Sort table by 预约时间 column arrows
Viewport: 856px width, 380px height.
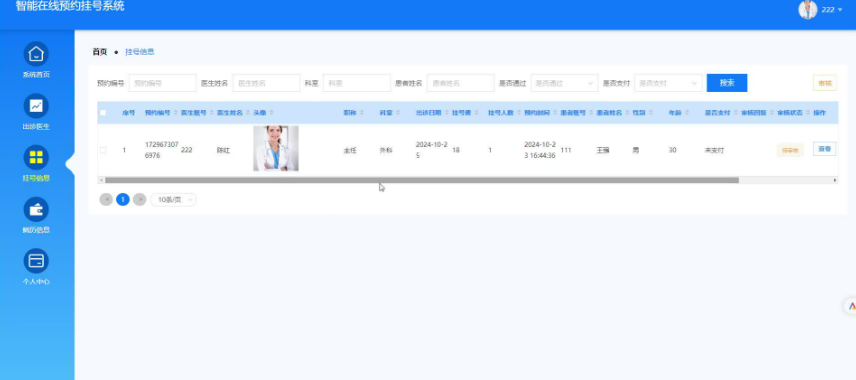[x=555, y=113]
